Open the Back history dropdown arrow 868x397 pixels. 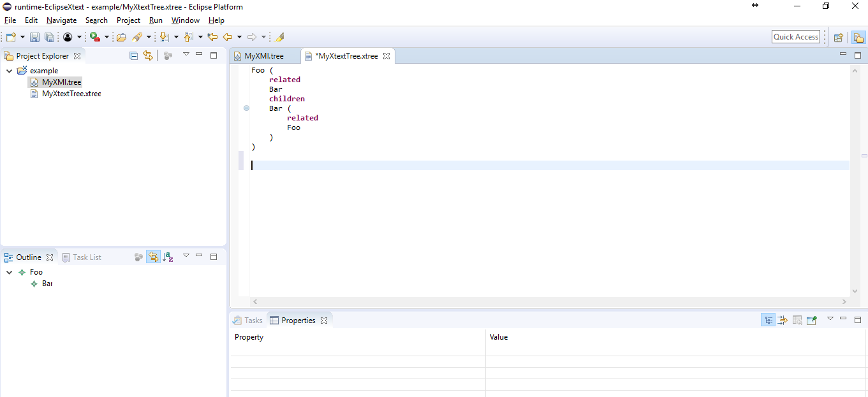click(239, 37)
